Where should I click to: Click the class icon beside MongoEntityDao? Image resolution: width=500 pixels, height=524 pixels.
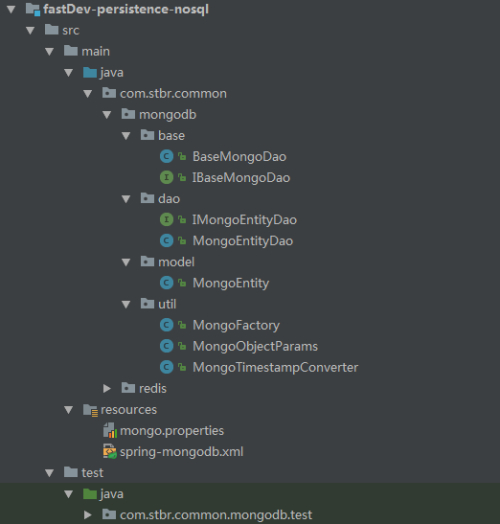(166, 240)
